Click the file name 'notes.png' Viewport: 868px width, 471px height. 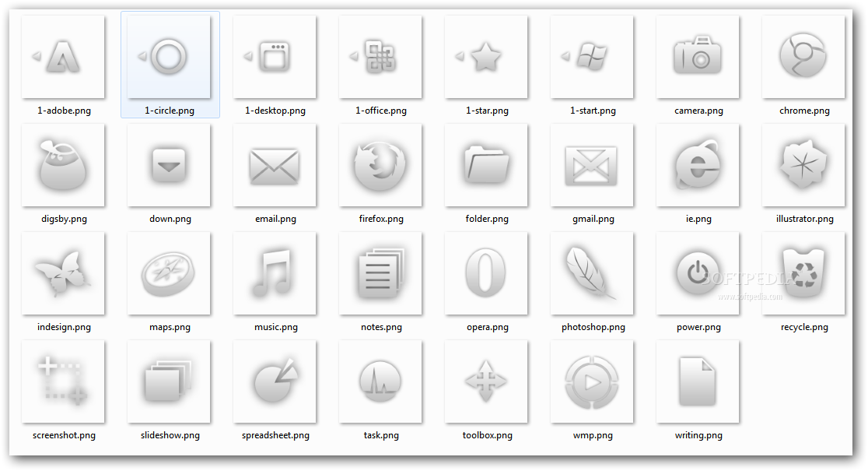381,326
